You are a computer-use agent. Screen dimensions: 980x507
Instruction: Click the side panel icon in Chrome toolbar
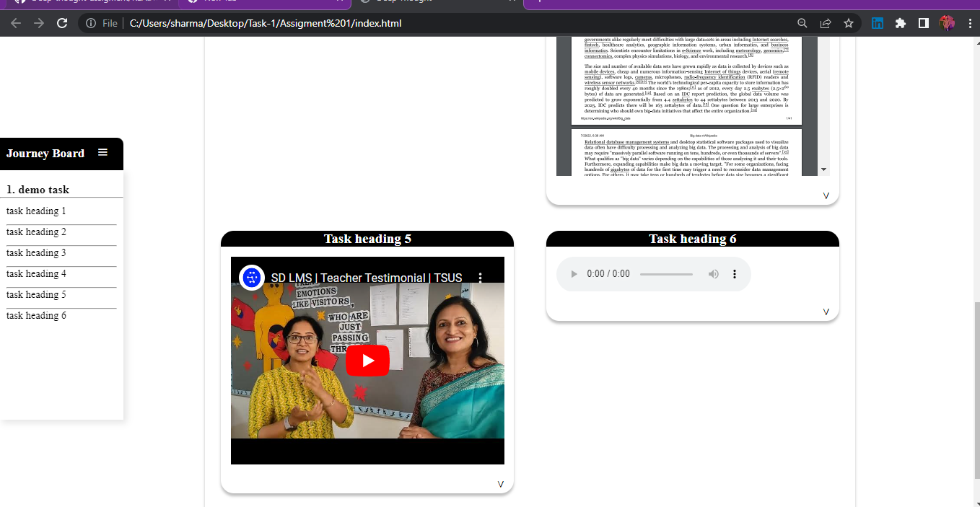924,22
